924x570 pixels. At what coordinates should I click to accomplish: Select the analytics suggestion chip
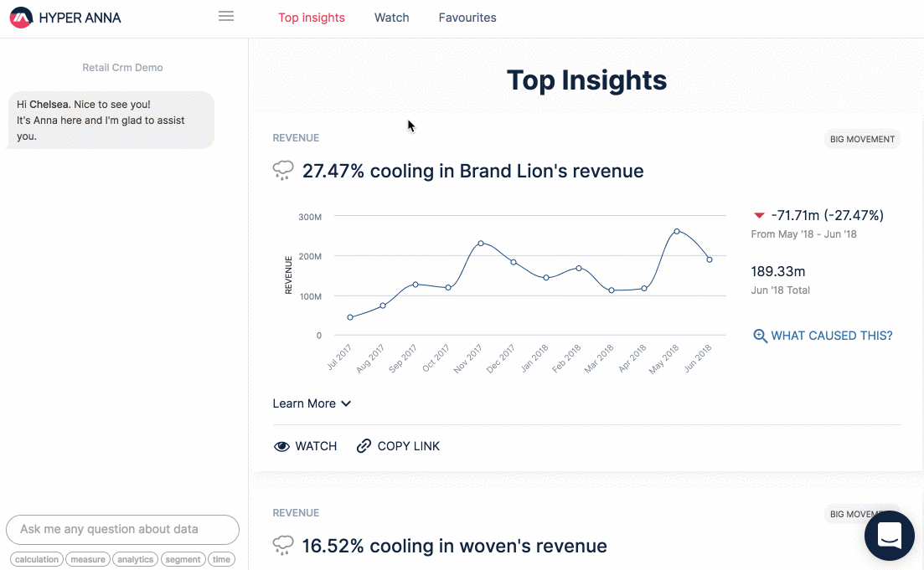click(x=135, y=559)
